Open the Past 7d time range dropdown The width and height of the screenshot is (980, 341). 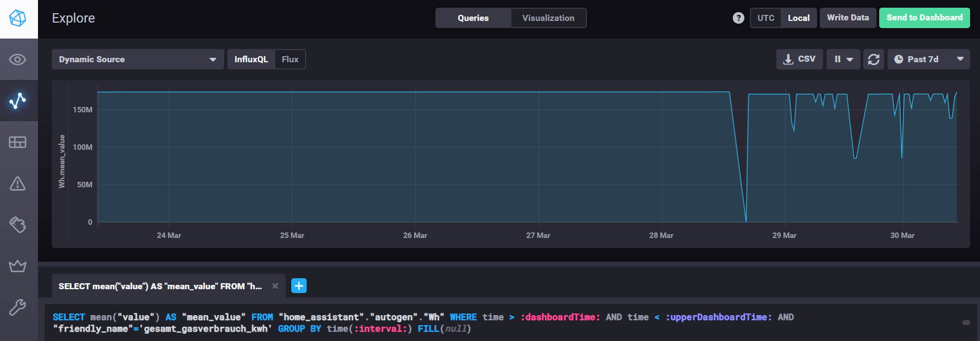(928, 59)
